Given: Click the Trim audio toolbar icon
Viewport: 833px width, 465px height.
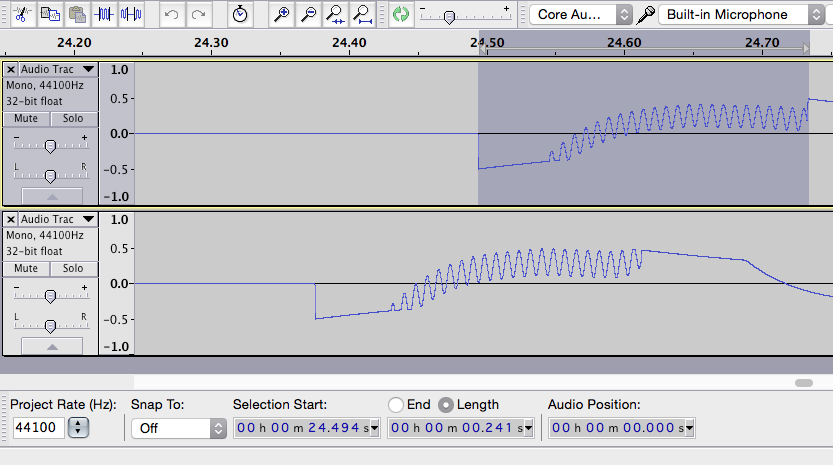Looking at the screenshot, I should point(105,14).
